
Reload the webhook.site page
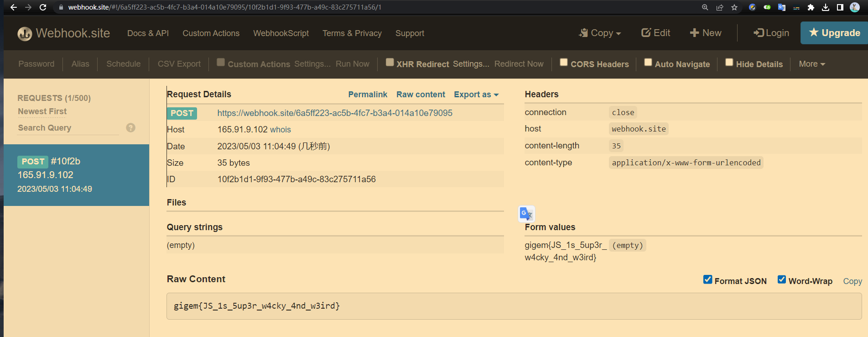[43, 7]
